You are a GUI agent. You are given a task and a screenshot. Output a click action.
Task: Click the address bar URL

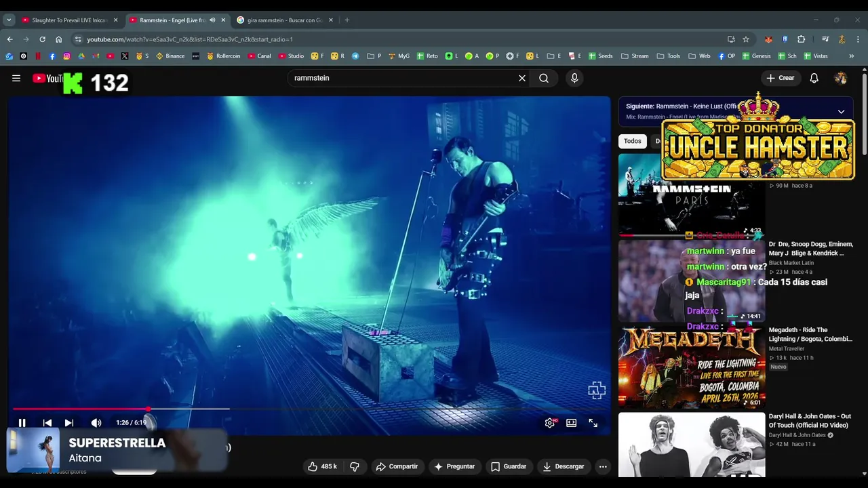[190, 39]
